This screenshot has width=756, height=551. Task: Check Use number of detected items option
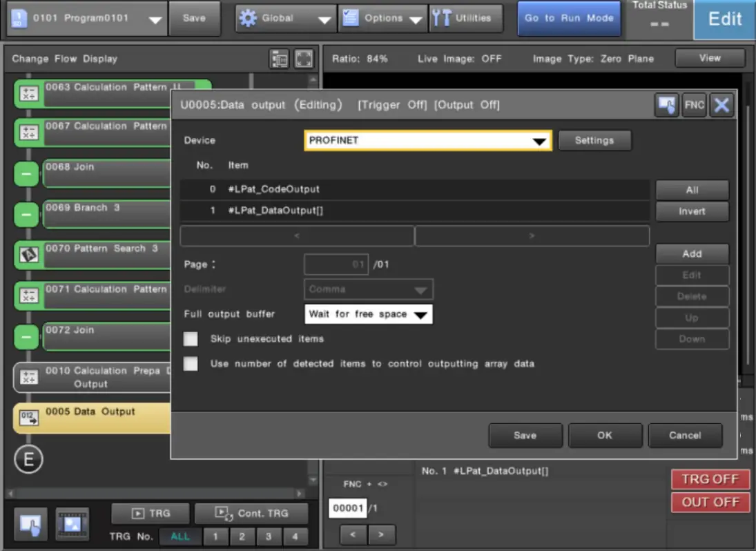point(191,363)
